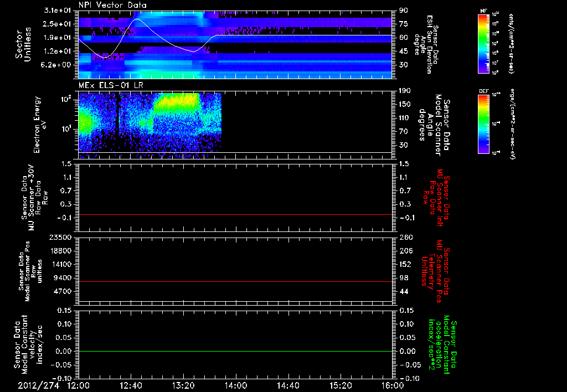Click the 90 degree elevation tick
Image resolution: width=567 pixels, height=392 pixels.
(x=404, y=11)
